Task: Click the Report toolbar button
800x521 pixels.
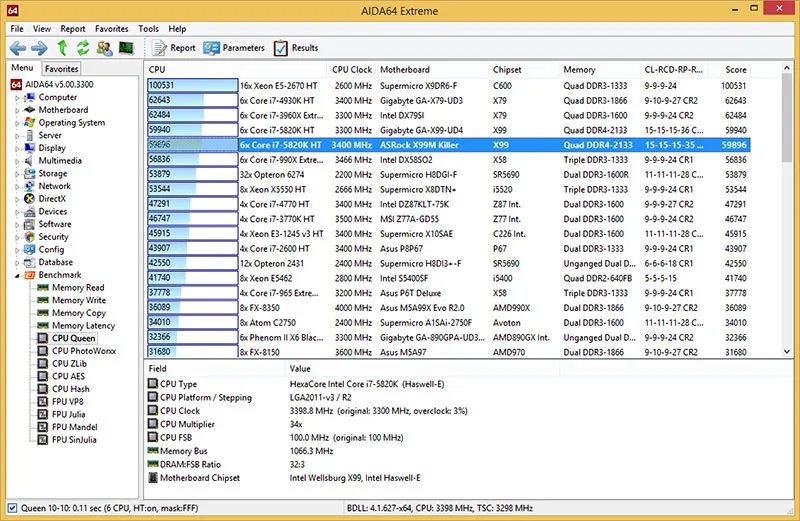Action: [174, 48]
